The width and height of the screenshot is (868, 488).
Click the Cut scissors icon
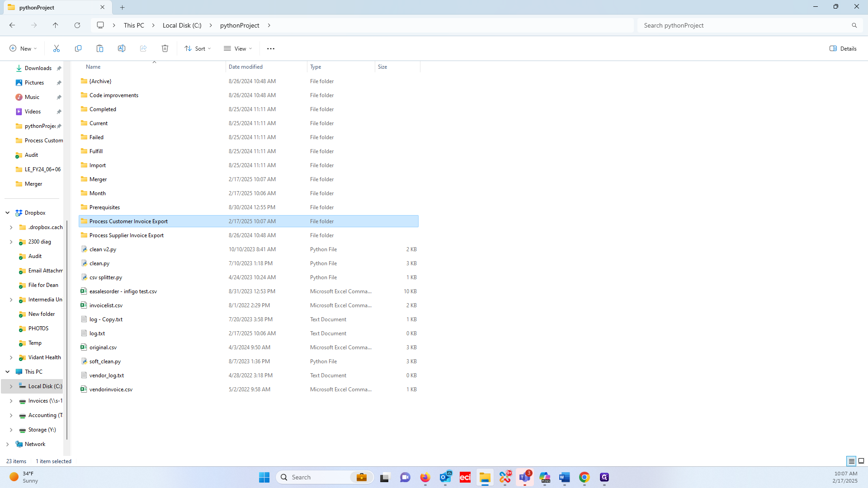click(x=57, y=48)
